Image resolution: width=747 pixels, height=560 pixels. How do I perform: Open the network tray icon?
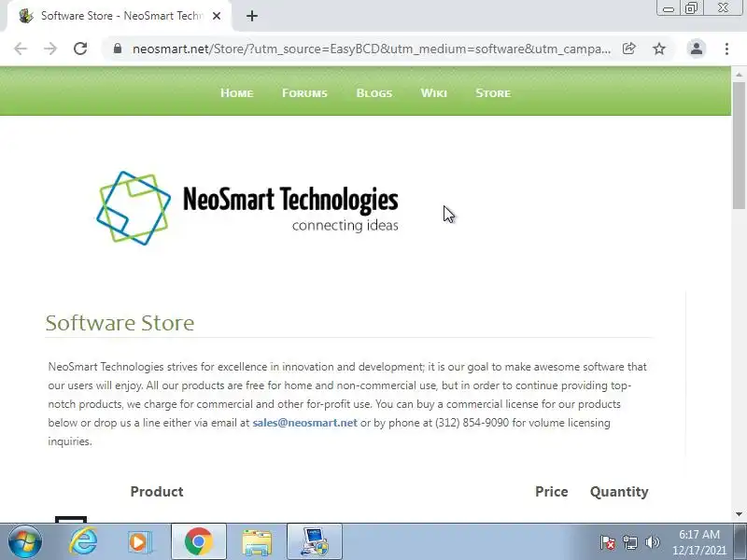tap(629, 542)
